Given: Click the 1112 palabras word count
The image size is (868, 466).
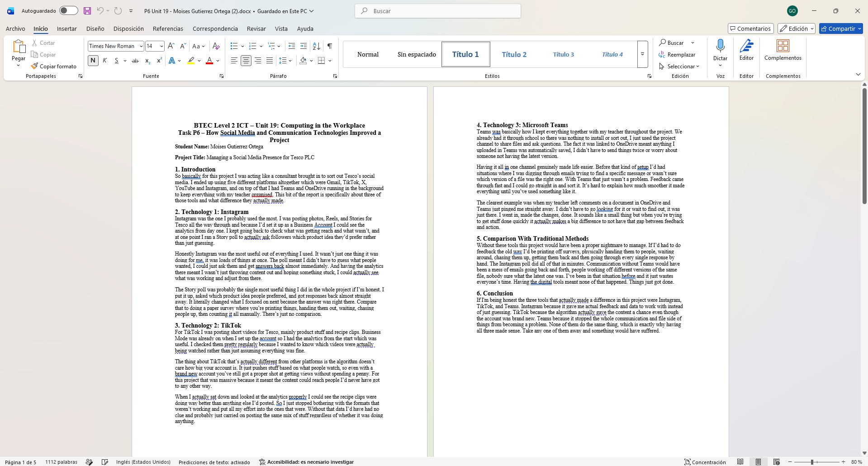Looking at the screenshot, I should coord(62,462).
